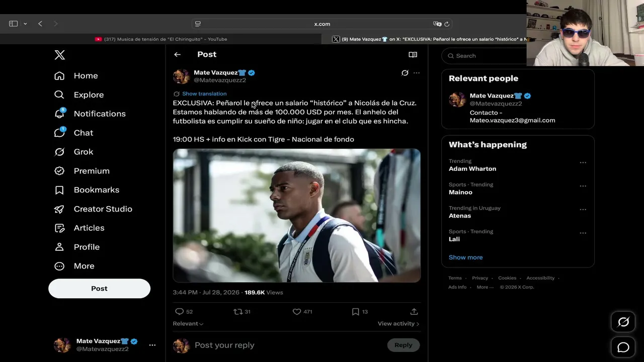Open the Adam Wharton trending topic
The height and width of the screenshot is (362, 644).
tap(472, 169)
